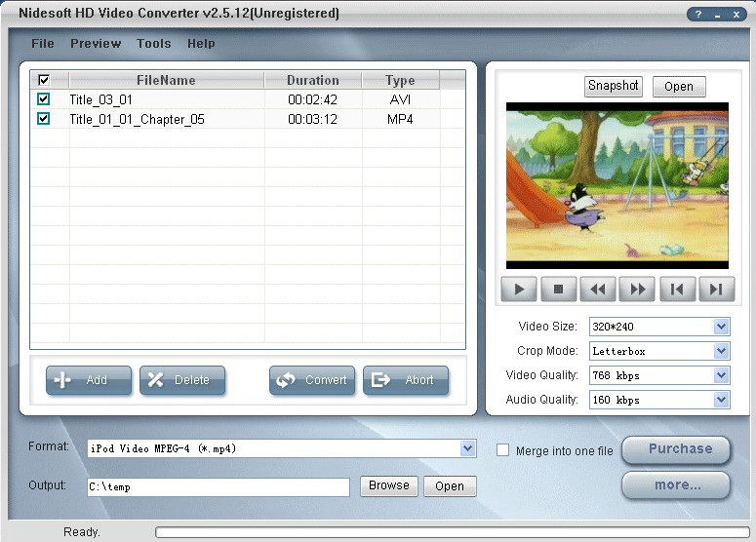
Task: Click the AVI type cell
Action: point(400,99)
